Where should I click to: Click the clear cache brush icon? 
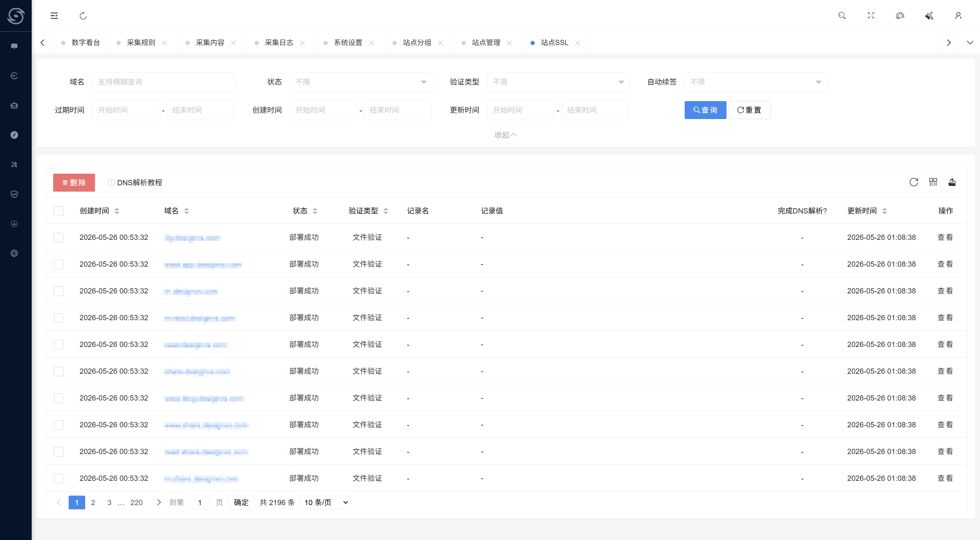(929, 15)
